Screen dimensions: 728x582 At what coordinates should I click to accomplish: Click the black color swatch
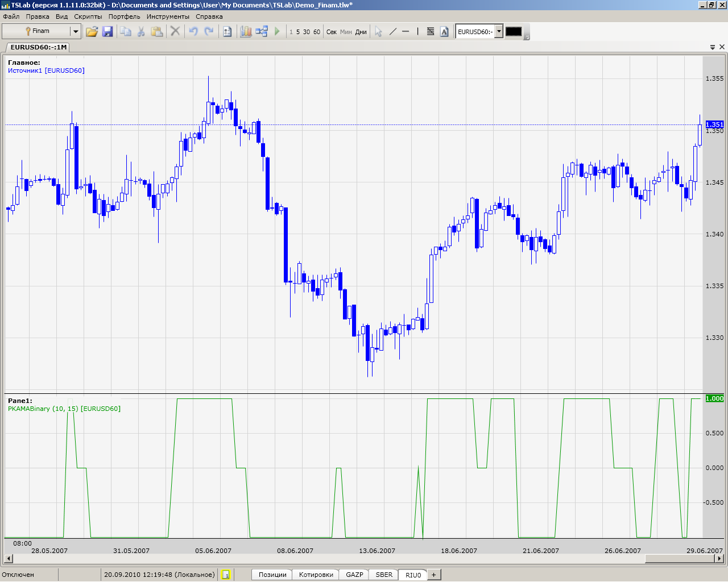click(x=514, y=31)
